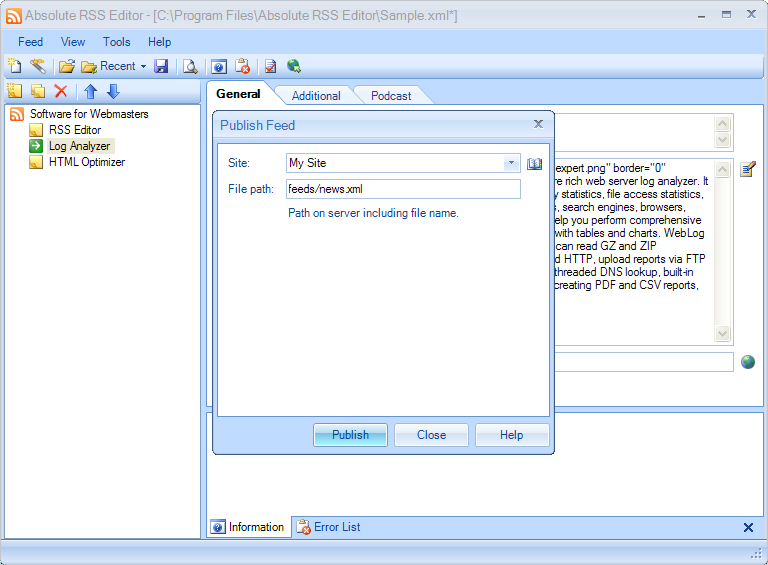Click the validate feed checkmark icon
Screen dimensions: 768x565
[270, 66]
